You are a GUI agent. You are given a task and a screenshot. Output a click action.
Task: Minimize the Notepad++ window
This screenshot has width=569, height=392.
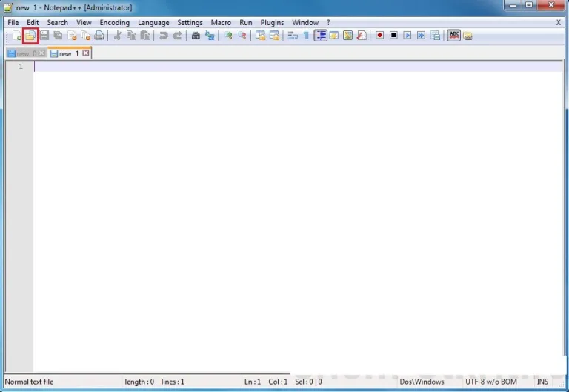tap(513, 5)
